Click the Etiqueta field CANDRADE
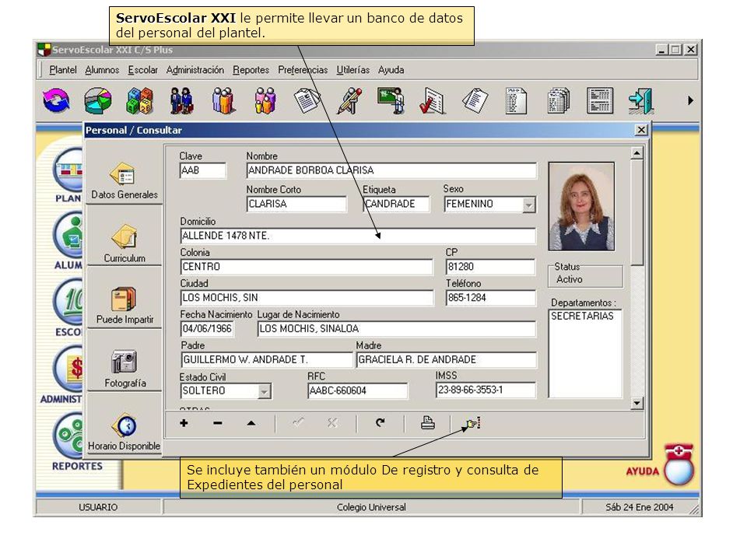747x560 pixels. click(x=396, y=204)
